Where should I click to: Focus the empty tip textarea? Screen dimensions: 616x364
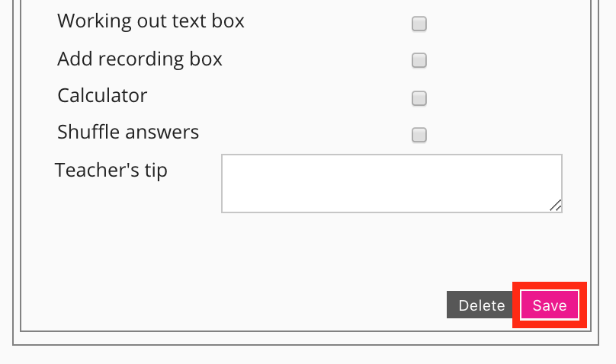pyautogui.click(x=391, y=184)
